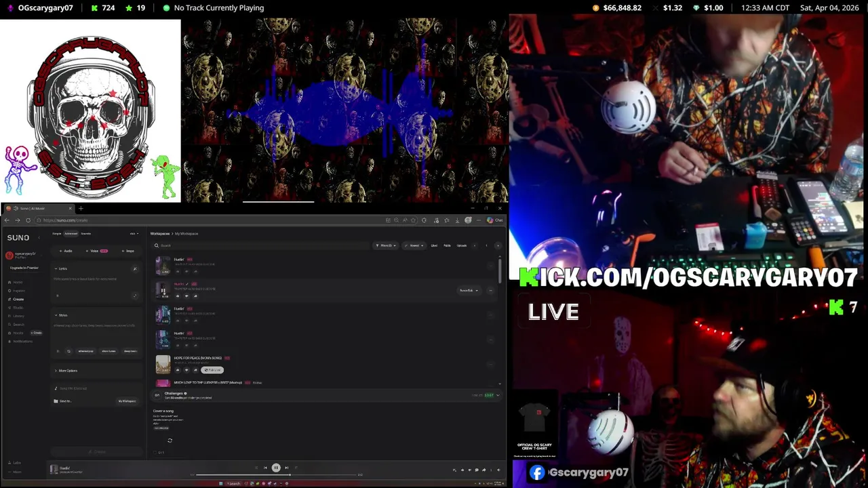Toggle the Liked filter in workspace

434,245
